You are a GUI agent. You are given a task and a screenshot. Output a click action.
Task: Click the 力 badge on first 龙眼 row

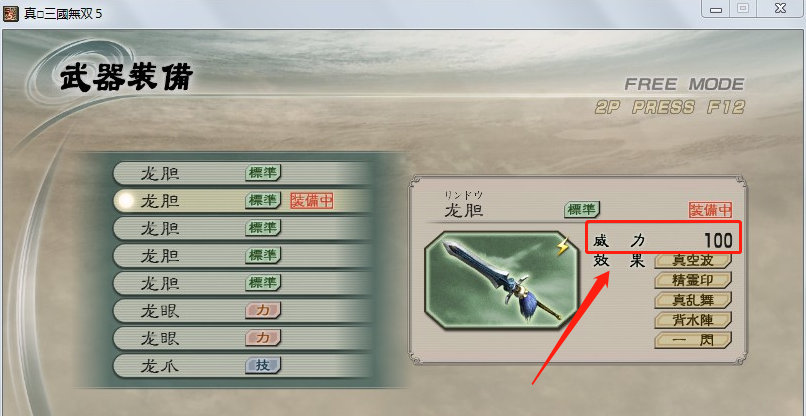[x=263, y=310]
